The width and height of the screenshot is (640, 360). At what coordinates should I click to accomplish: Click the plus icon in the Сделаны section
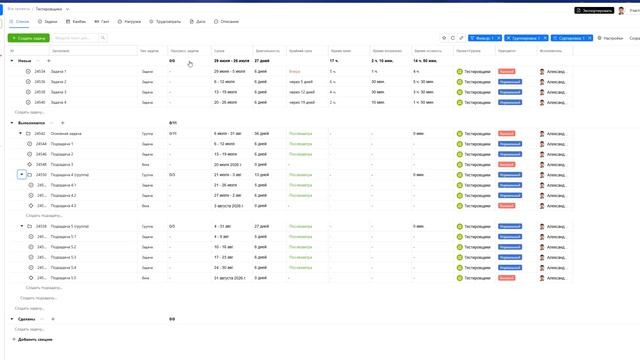53,319
